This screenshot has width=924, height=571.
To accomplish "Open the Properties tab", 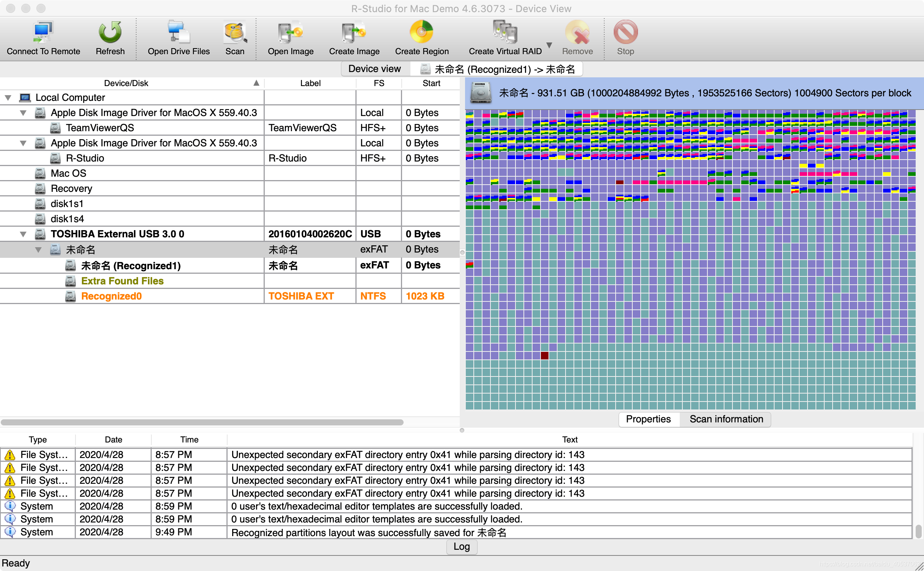I will [x=648, y=419].
